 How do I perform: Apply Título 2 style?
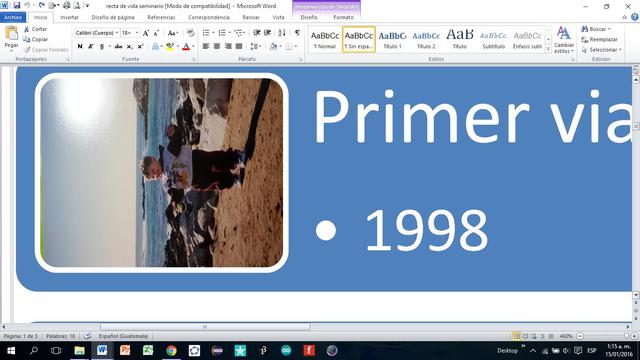pyautogui.click(x=426, y=40)
